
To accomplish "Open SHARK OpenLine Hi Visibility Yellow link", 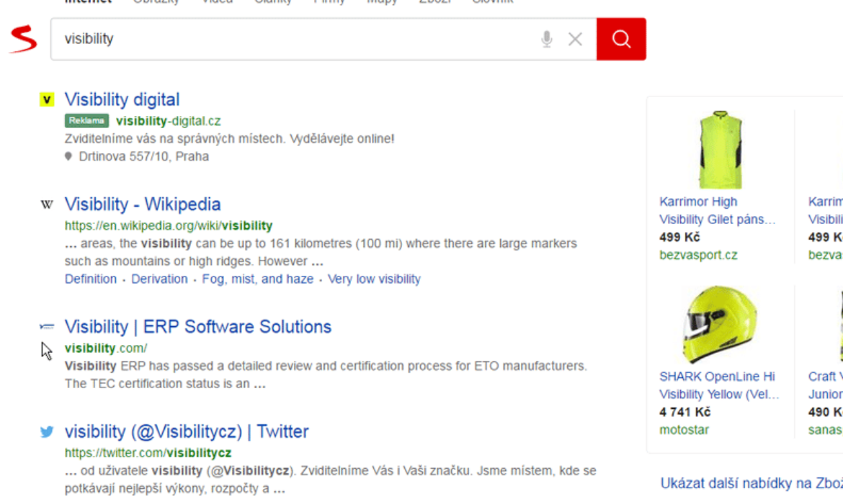I will tap(719, 385).
